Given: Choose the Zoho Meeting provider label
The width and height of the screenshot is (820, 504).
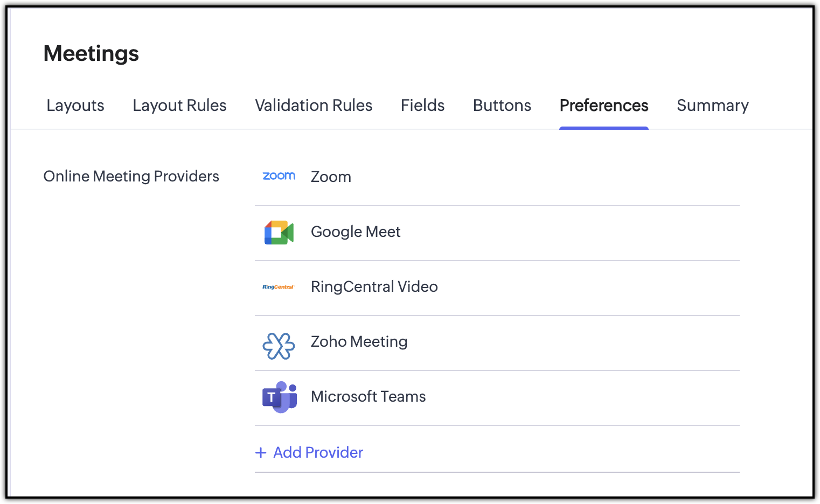Looking at the screenshot, I should [x=359, y=341].
